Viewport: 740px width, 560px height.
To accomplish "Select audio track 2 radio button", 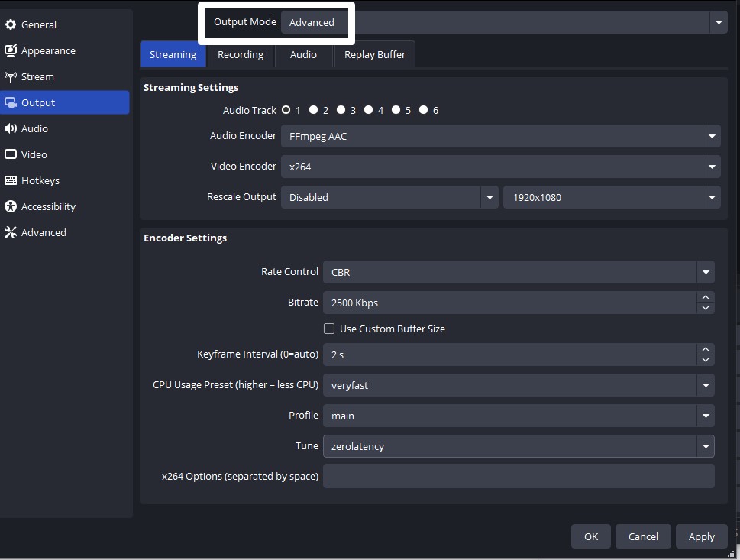I will coord(313,110).
